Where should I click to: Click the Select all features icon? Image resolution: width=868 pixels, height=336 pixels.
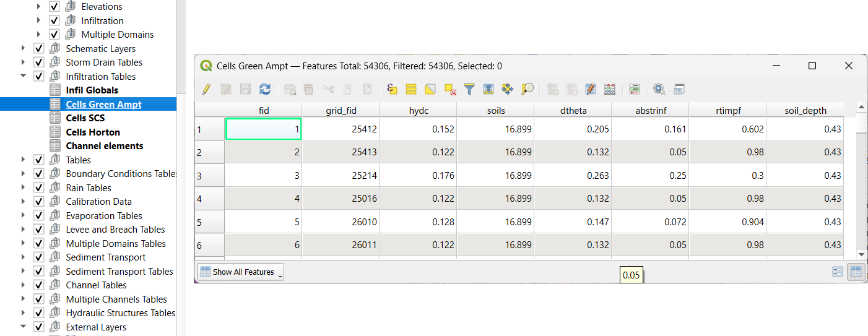411,90
